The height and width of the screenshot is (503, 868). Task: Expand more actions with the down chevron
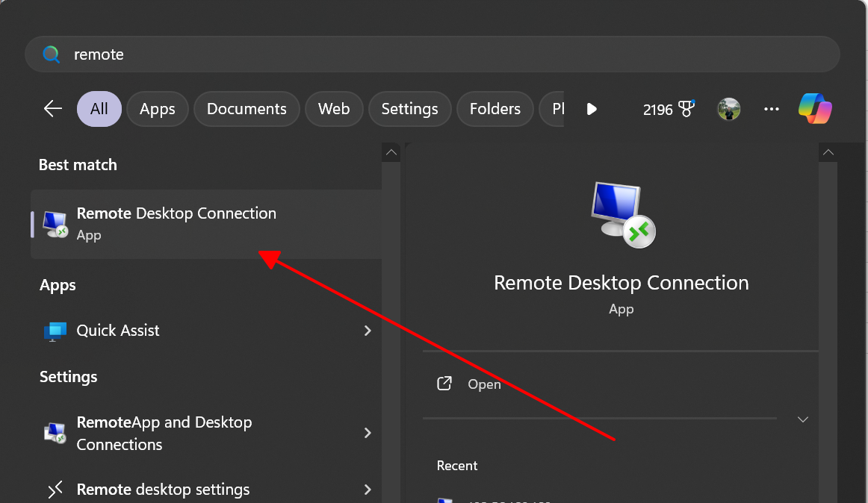click(x=803, y=419)
